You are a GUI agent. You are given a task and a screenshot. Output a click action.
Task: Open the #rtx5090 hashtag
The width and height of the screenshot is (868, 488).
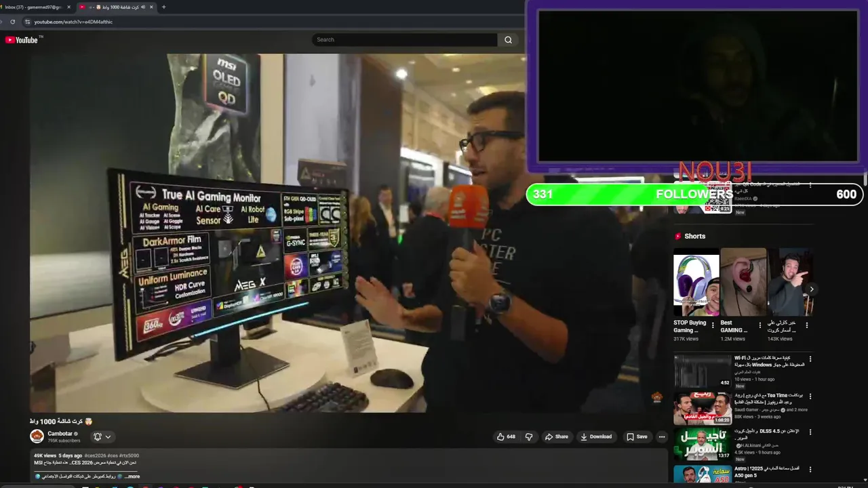click(129, 455)
